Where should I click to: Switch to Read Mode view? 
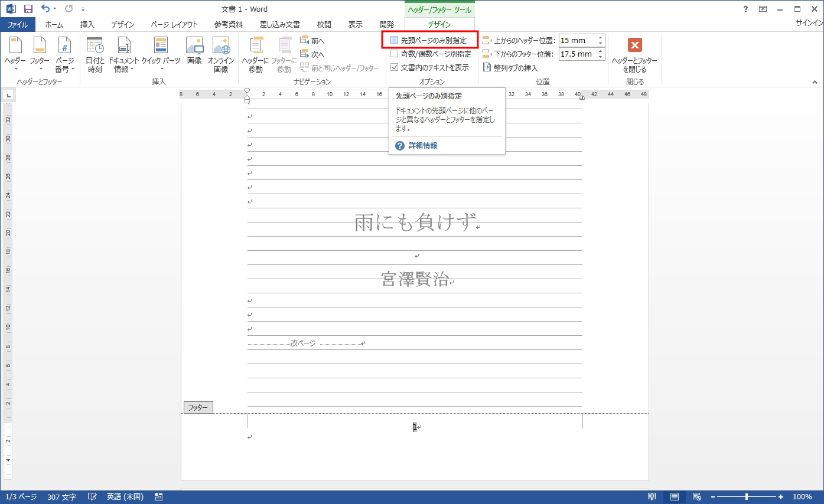(652, 497)
